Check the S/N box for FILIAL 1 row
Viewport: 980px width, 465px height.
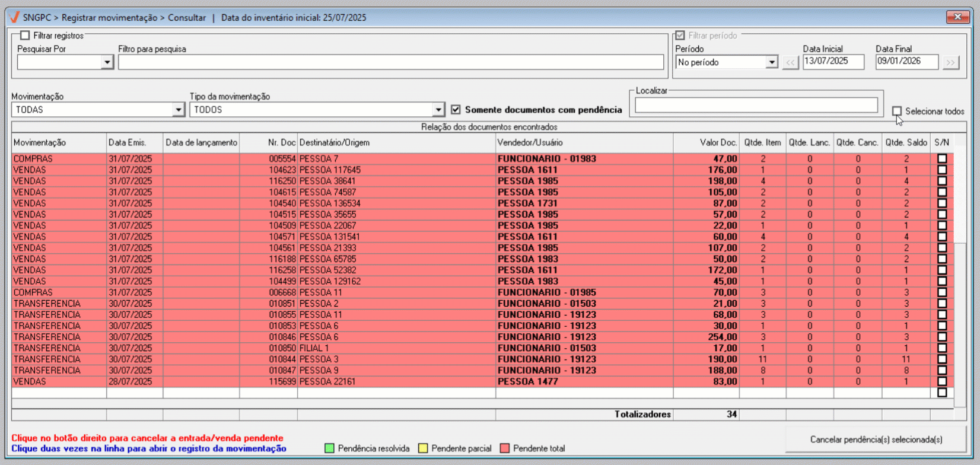tap(942, 348)
